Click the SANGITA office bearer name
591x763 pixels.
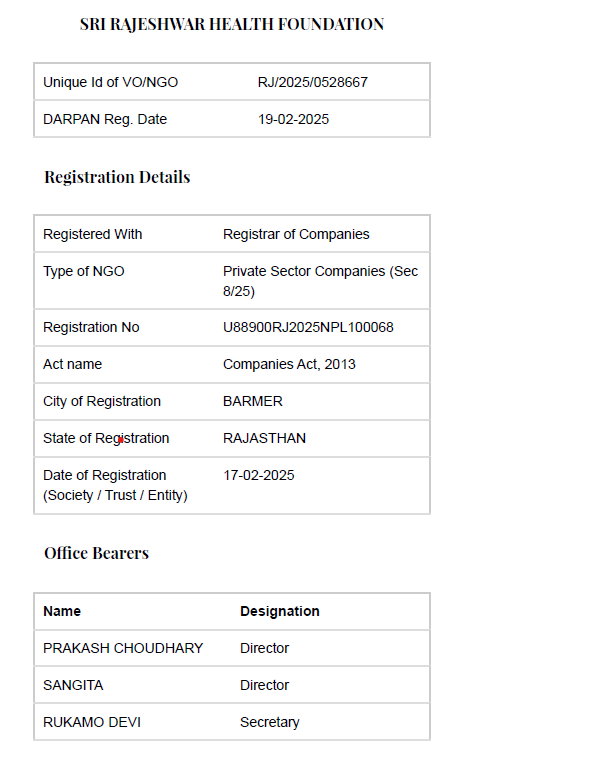pos(73,685)
